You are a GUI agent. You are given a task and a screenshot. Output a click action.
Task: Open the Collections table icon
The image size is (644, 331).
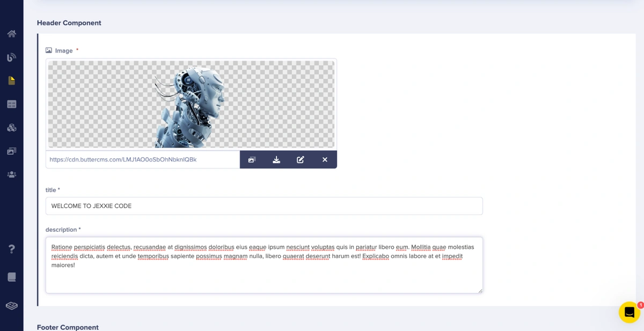click(x=11, y=104)
